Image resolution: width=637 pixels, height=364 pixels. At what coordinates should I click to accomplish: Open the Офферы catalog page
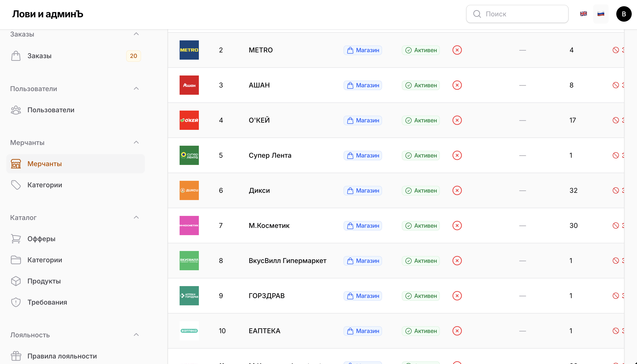76,239
